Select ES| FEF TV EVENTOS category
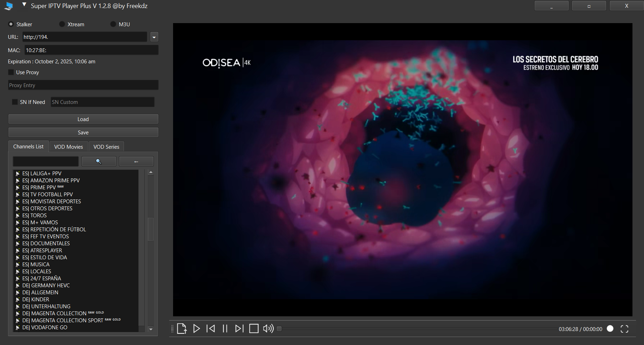The height and width of the screenshot is (345, 644). click(x=76, y=236)
